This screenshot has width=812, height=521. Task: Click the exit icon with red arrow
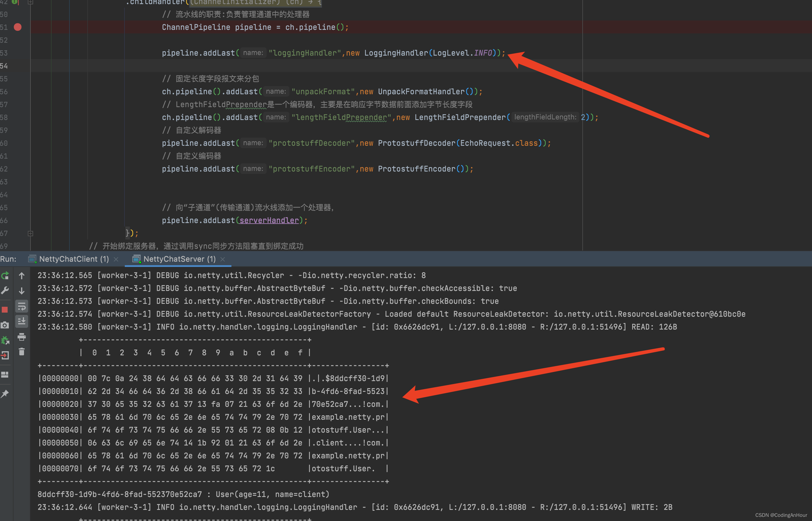(5, 355)
